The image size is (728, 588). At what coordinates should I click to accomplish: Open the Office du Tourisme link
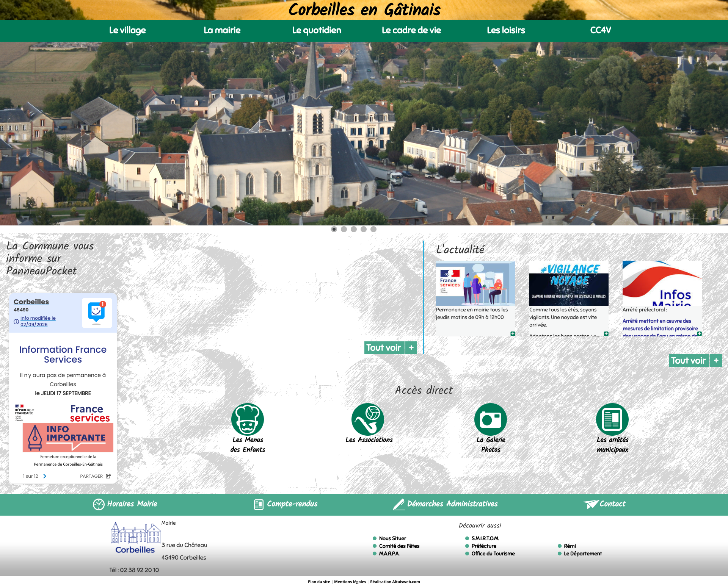coord(493,554)
